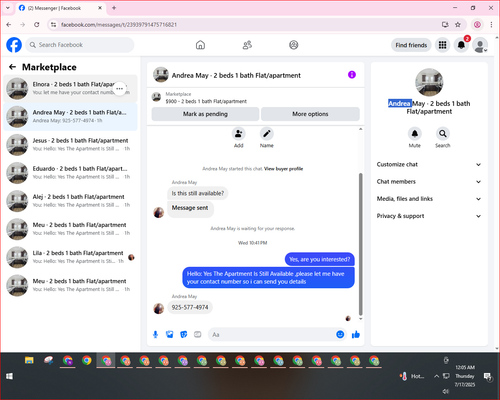The image size is (500, 400).
Task: Open the notifications bell with badge
Action: (461, 45)
